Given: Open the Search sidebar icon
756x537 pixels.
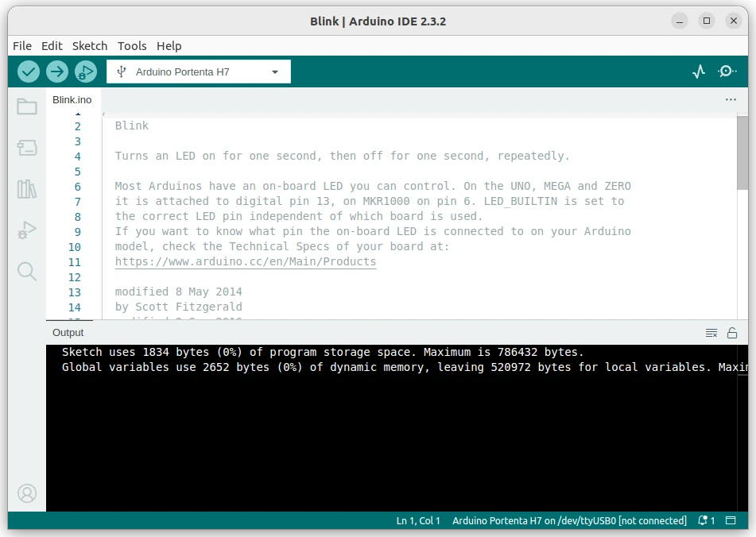Looking at the screenshot, I should click(x=27, y=271).
